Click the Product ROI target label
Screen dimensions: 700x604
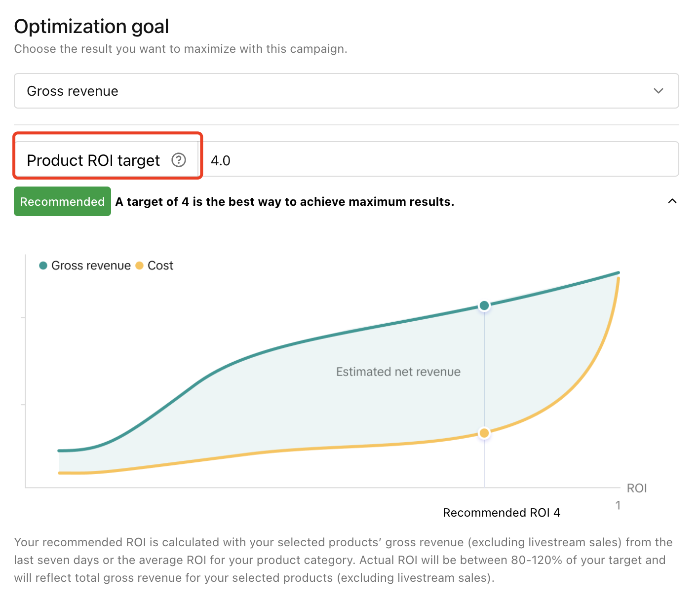pos(93,160)
